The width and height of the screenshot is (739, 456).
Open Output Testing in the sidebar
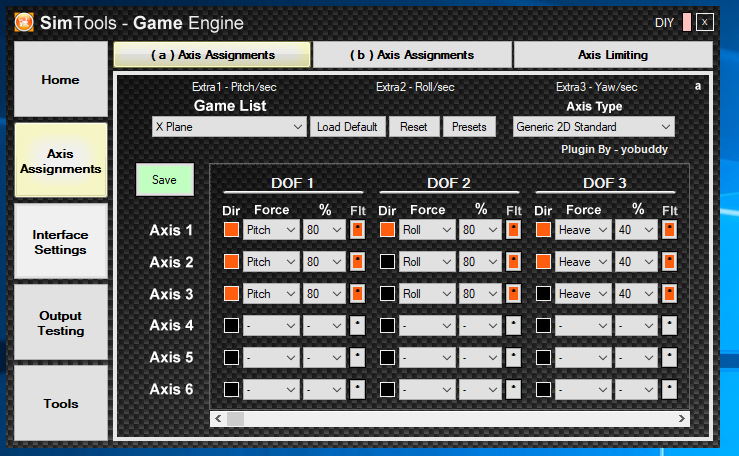click(61, 323)
